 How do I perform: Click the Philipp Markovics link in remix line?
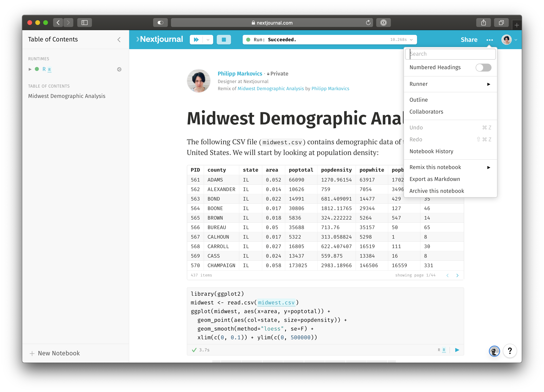[x=330, y=89]
